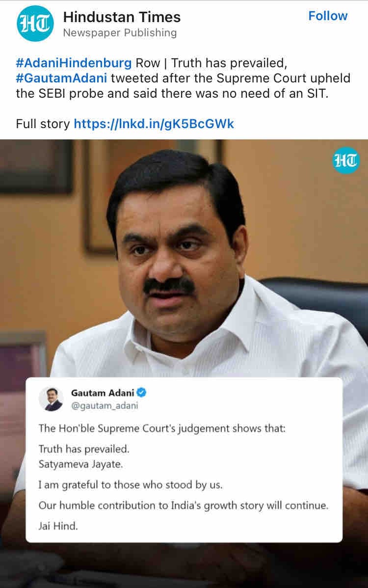Click the blue verified badge beside Gautam Adani
This screenshot has height=588, width=368.
click(141, 393)
